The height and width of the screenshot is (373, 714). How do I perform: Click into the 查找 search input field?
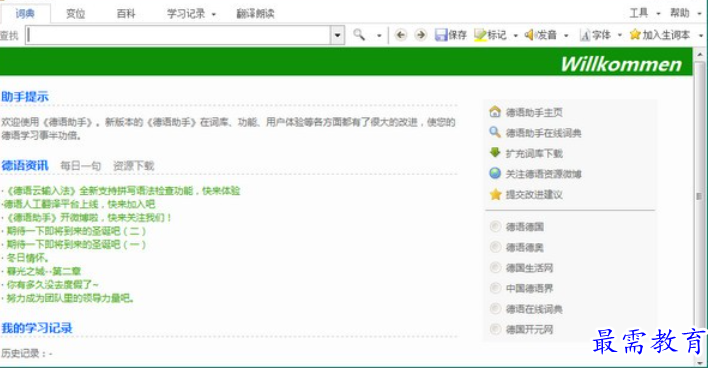click(178, 35)
